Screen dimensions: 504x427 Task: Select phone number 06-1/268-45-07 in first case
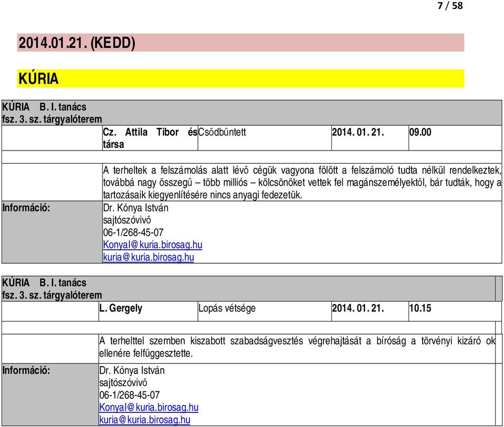point(133,232)
